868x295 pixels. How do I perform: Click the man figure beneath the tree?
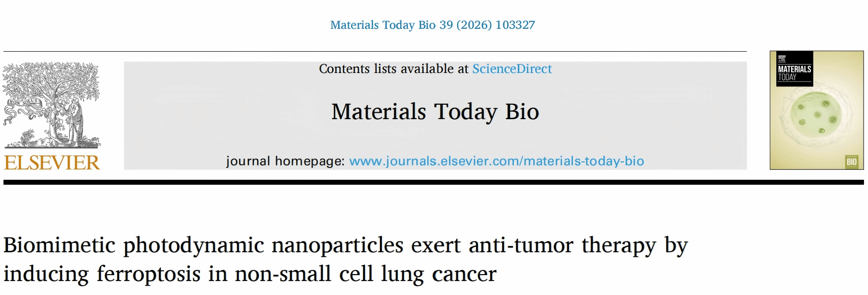76,122
